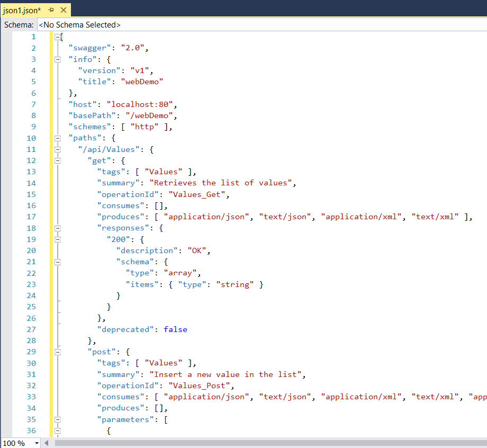
Task: Click the "items" key on line 23
Action: [x=142, y=284]
